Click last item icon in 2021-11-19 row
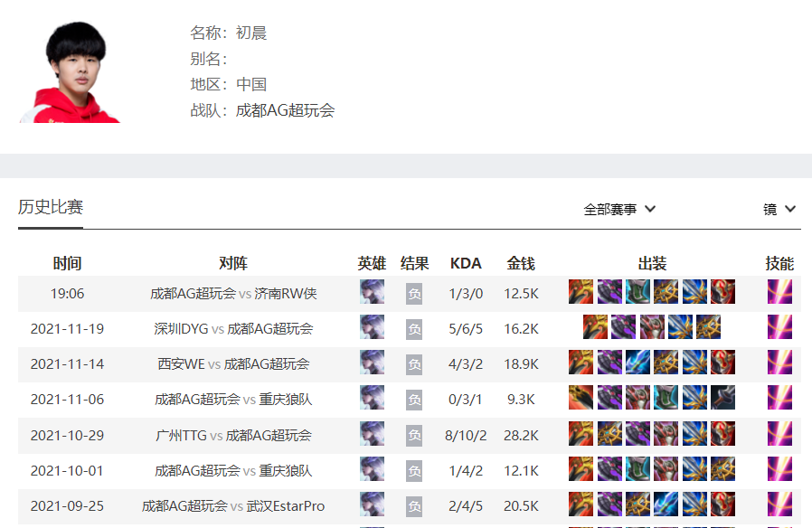This screenshot has width=812, height=528. 708,326
